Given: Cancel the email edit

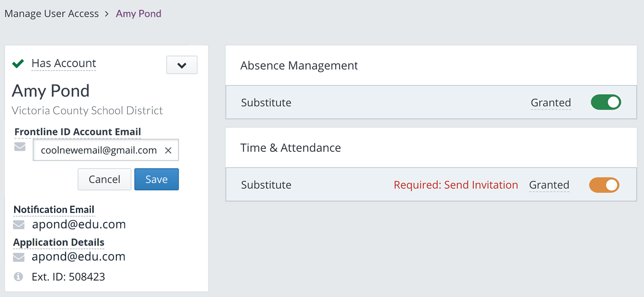Looking at the screenshot, I should point(104,179).
